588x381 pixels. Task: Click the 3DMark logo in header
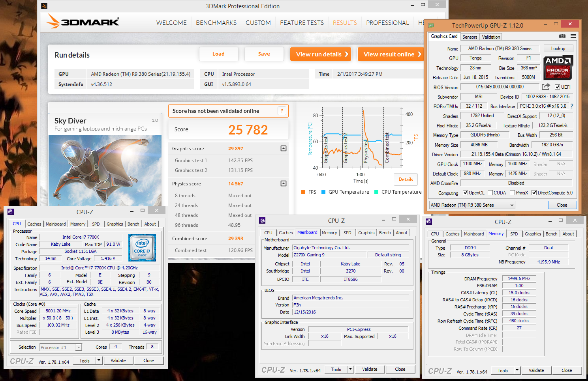[x=83, y=21]
